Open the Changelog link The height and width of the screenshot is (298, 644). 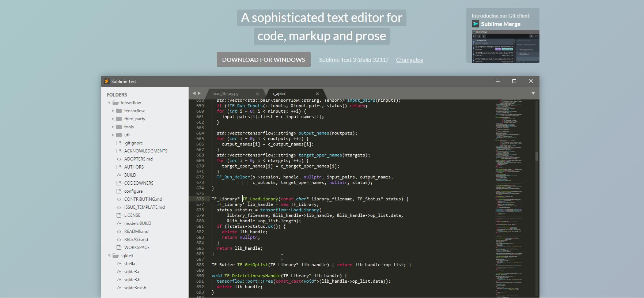click(x=410, y=60)
